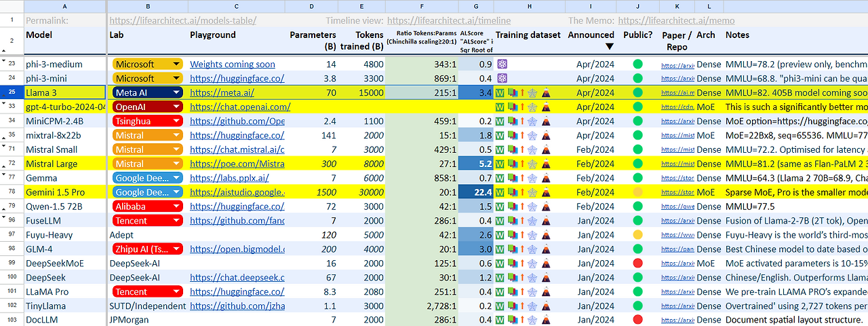This screenshot has height=326, width=868.
Task: Open the Mistral dropdown in Mistral Large row
Action: pyautogui.click(x=177, y=164)
